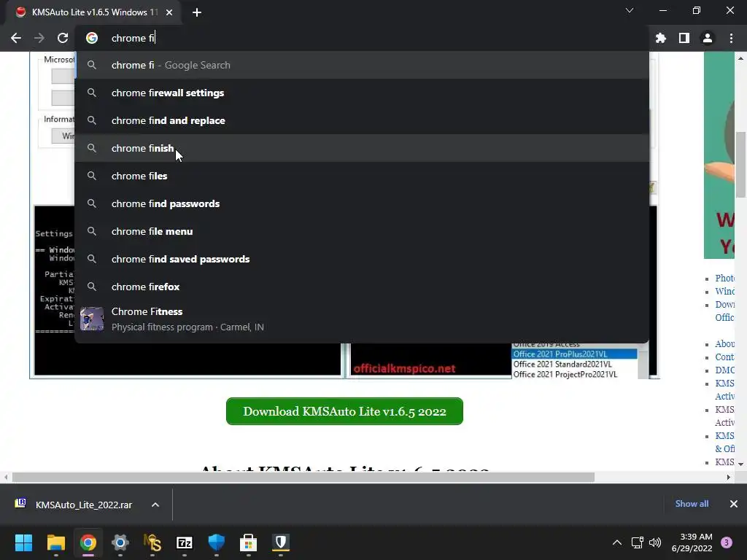Open the MS gold taskbar icon
Screen dimensions: 747x560
[152, 542]
